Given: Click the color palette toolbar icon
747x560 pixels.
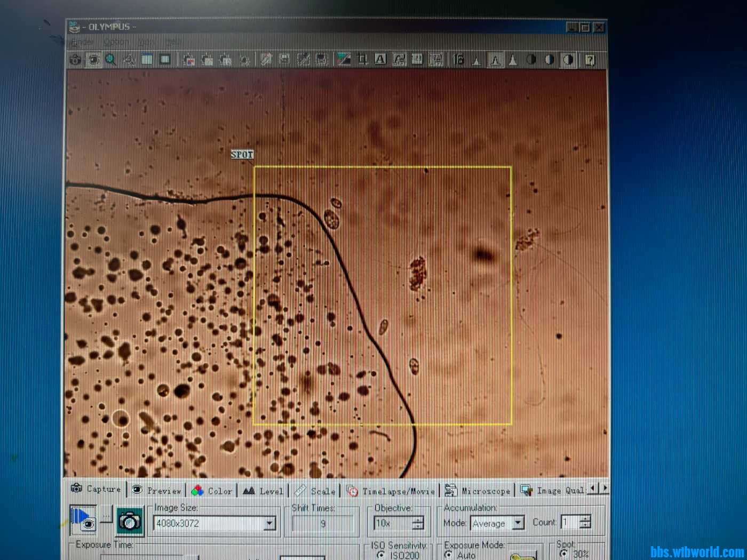Looking at the screenshot, I should (x=344, y=60).
